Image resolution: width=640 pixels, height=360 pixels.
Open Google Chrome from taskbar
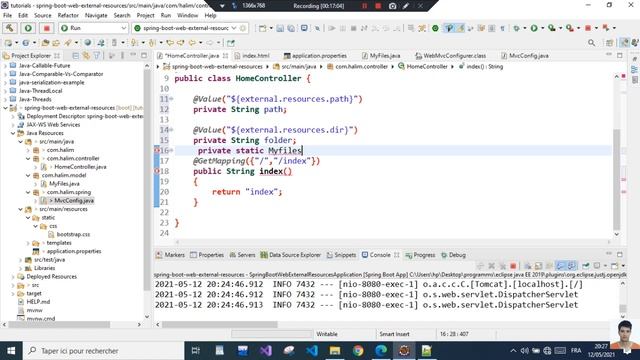[358, 351]
